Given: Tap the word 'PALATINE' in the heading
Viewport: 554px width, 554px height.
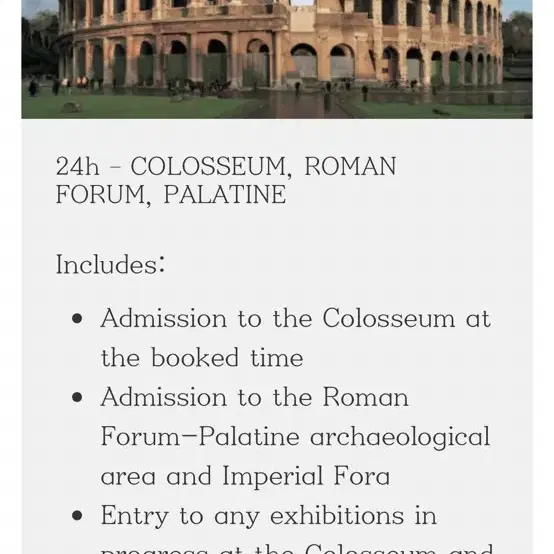Looking at the screenshot, I should [225, 194].
